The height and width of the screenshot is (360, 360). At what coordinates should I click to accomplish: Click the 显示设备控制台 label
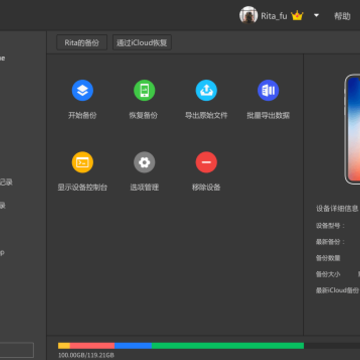[x=83, y=187]
